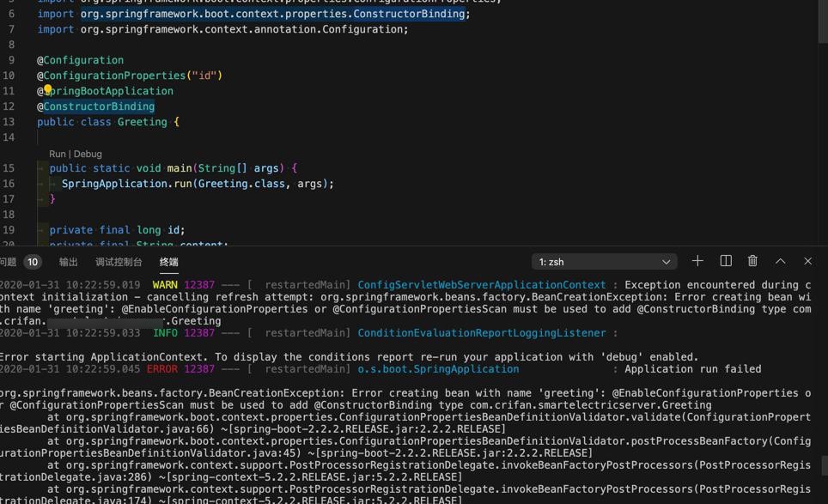
Task: Click @ConstructorBinding annotation on line 12
Action: pos(95,106)
